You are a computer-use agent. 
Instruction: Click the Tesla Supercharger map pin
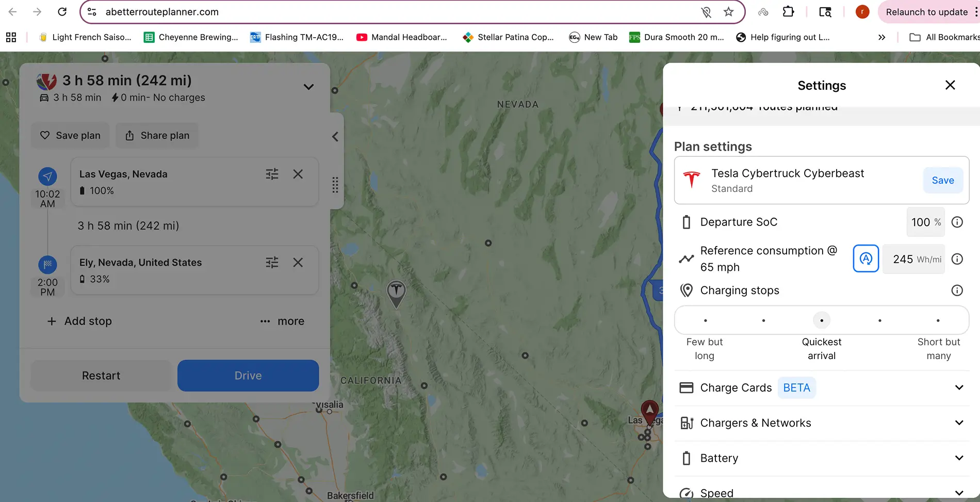click(396, 294)
